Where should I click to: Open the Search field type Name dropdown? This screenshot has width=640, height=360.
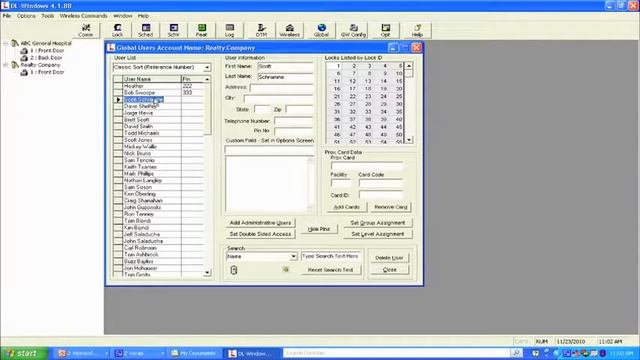coord(293,256)
